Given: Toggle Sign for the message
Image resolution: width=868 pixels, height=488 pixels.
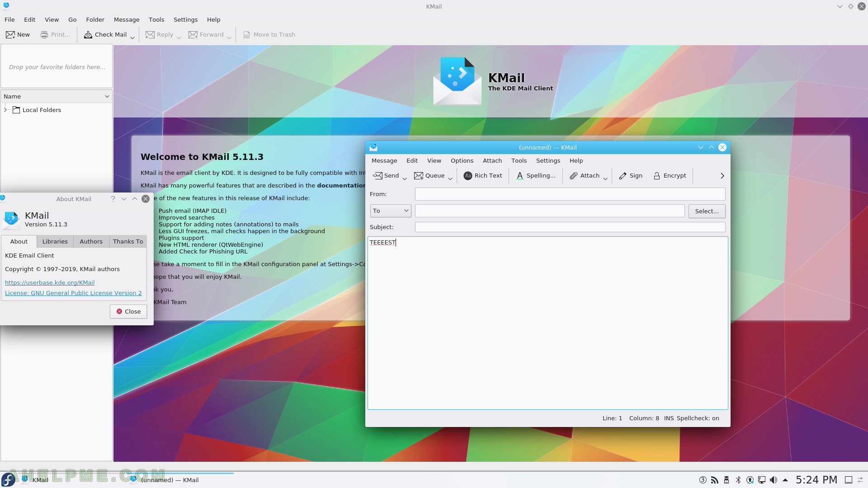Looking at the screenshot, I should (631, 176).
